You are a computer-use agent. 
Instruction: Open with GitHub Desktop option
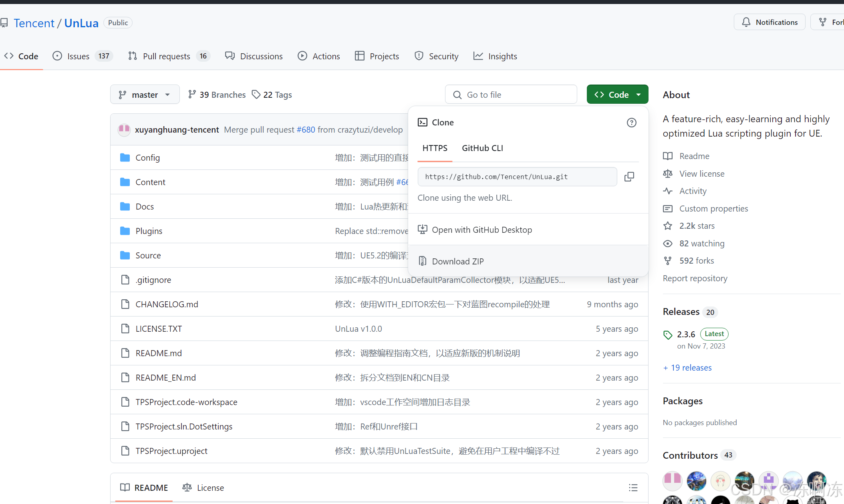(481, 230)
